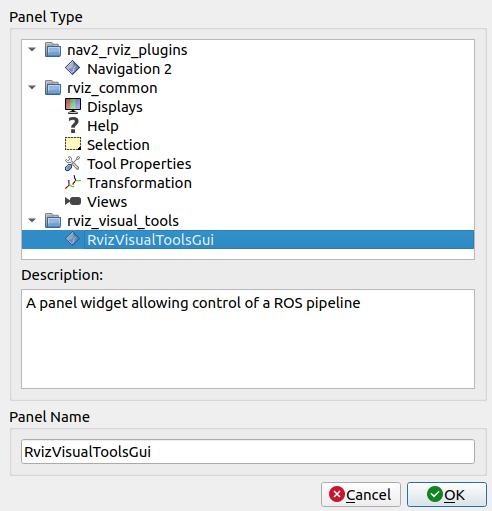
Task: Confirm with the OK button
Action: [447, 495]
